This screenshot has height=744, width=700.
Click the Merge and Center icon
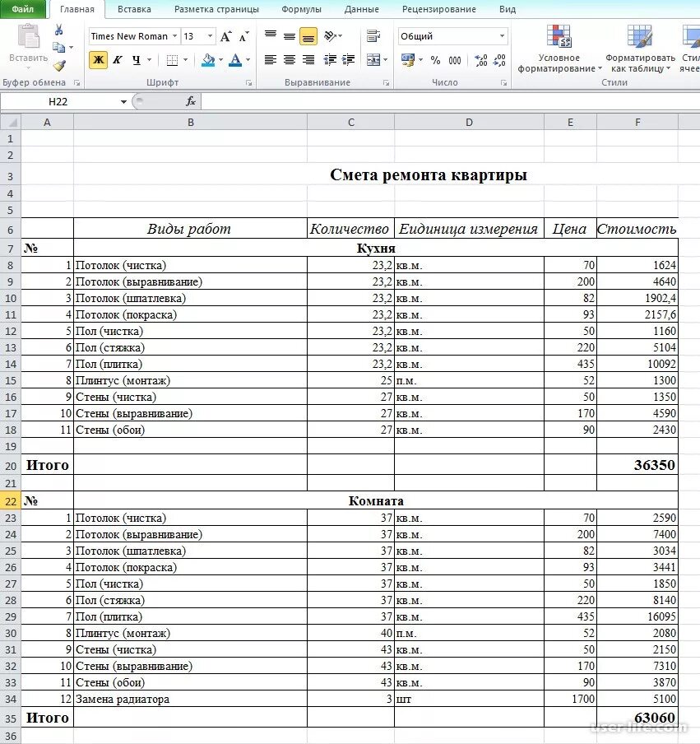(x=373, y=60)
